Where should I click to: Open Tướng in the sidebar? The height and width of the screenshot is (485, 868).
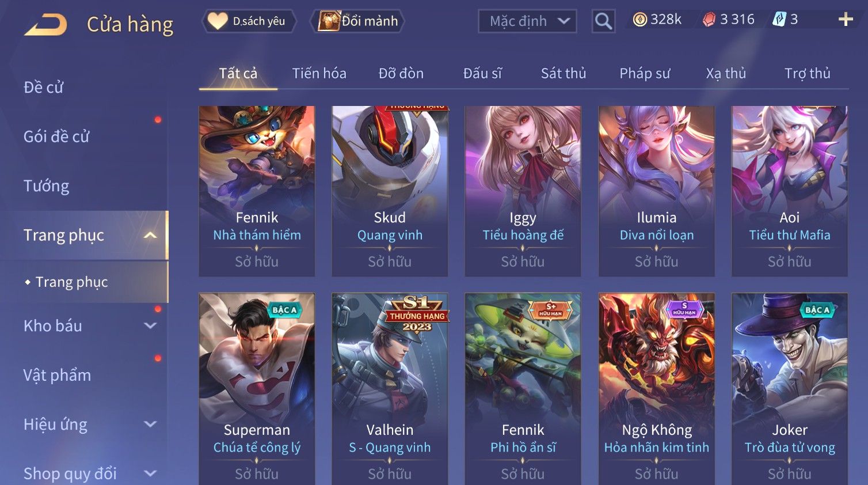pos(46,186)
